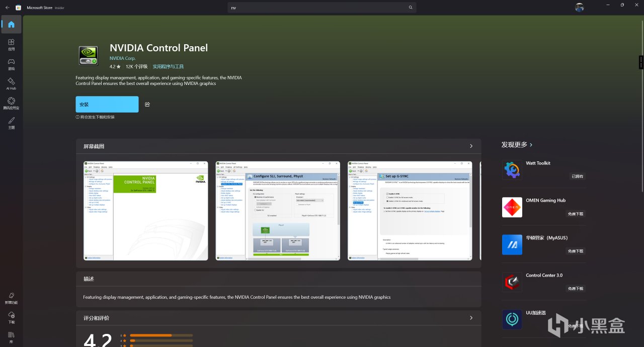Open the Apps (应用) section in the sidebar

pos(11,45)
